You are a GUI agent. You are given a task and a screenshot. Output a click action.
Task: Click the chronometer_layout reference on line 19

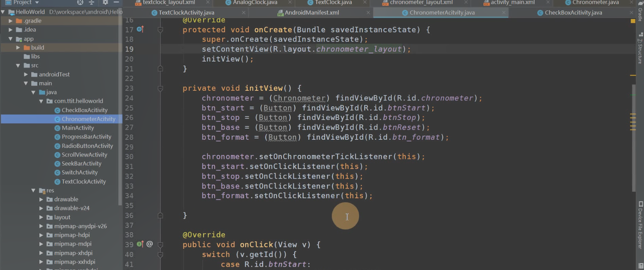(x=359, y=49)
